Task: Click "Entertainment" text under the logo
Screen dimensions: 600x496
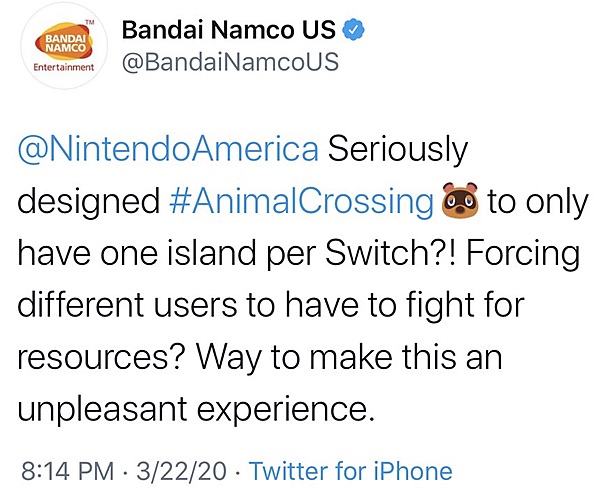Action: [59, 69]
